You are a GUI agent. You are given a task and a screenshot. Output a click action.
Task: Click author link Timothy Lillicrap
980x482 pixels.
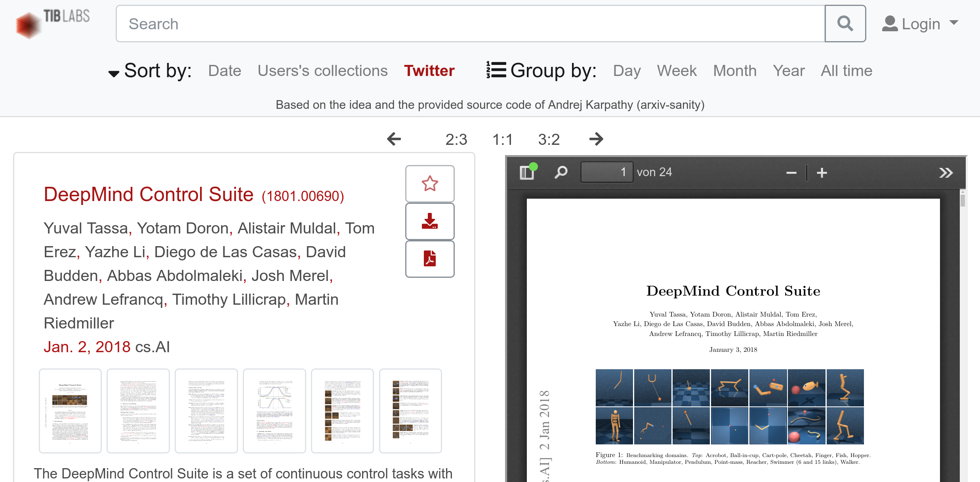(229, 300)
